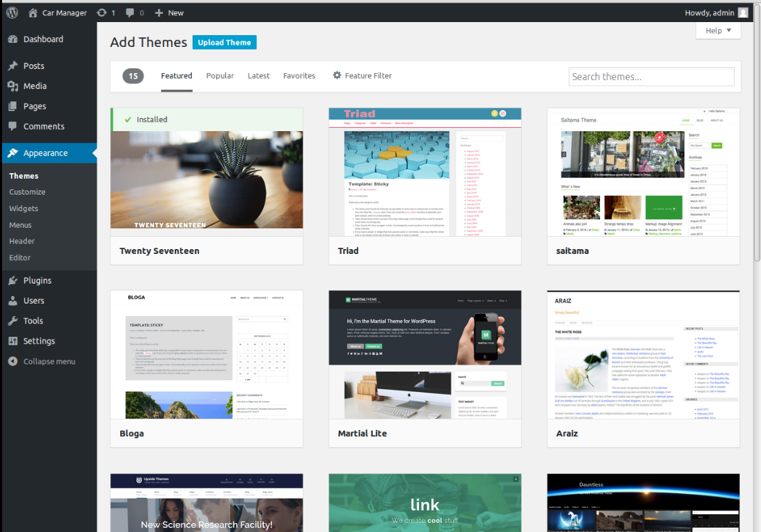This screenshot has height=532, width=761.
Task: Open the Editor submenu link
Action: pos(19,257)
